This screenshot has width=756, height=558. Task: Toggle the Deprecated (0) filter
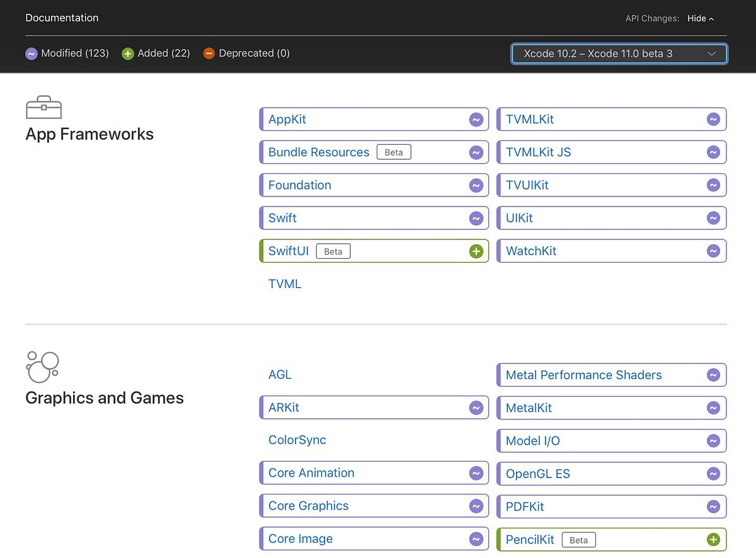tap(246, 54)
